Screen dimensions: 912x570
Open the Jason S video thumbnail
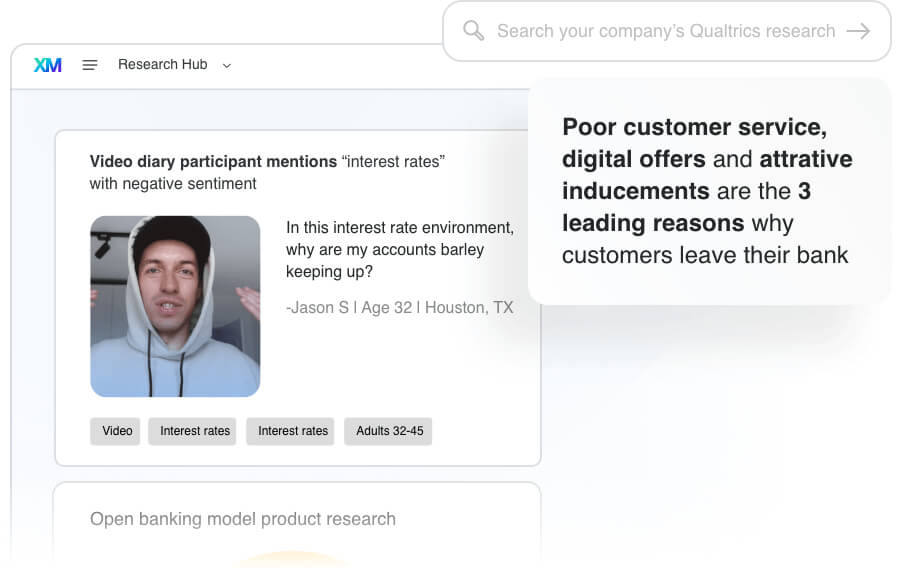[175, 307]
